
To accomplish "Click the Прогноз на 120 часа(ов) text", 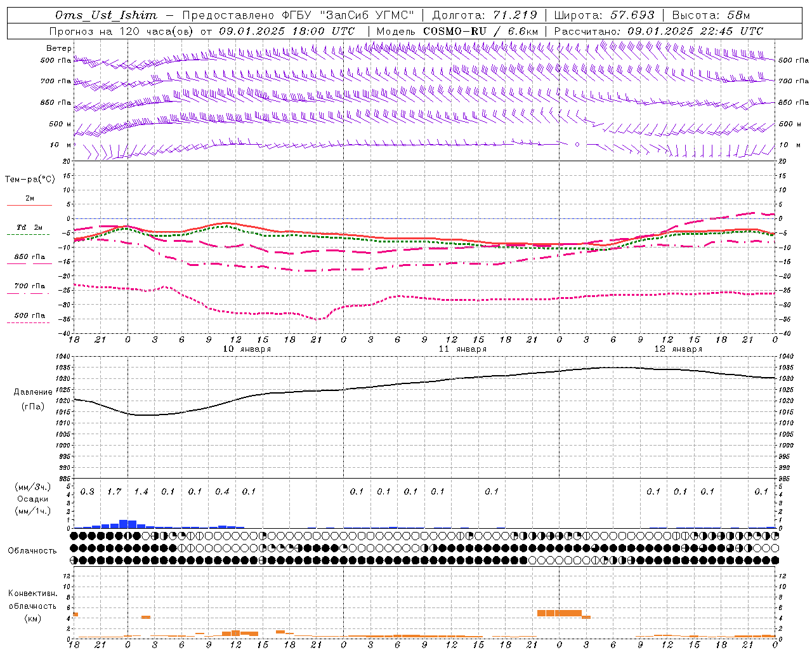I will click(x=121, y=31).
